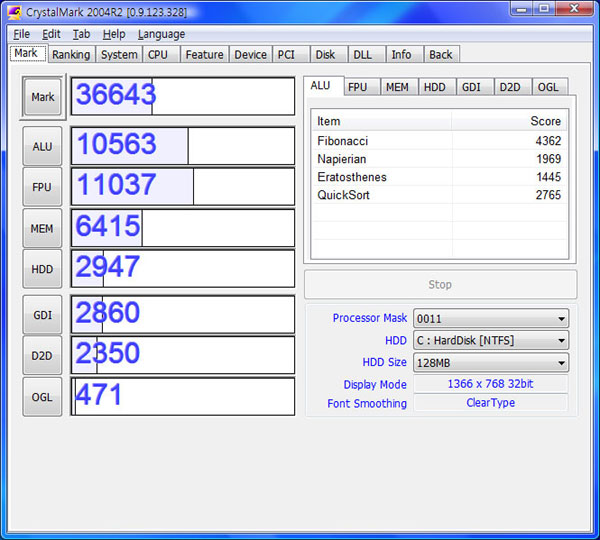Switch to the Device tab
The image size is (600, 540).
click(x=251, y=55)
